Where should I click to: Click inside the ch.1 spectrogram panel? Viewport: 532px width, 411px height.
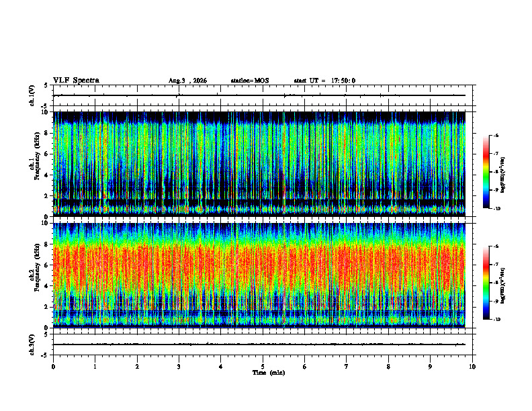(259, 164)
